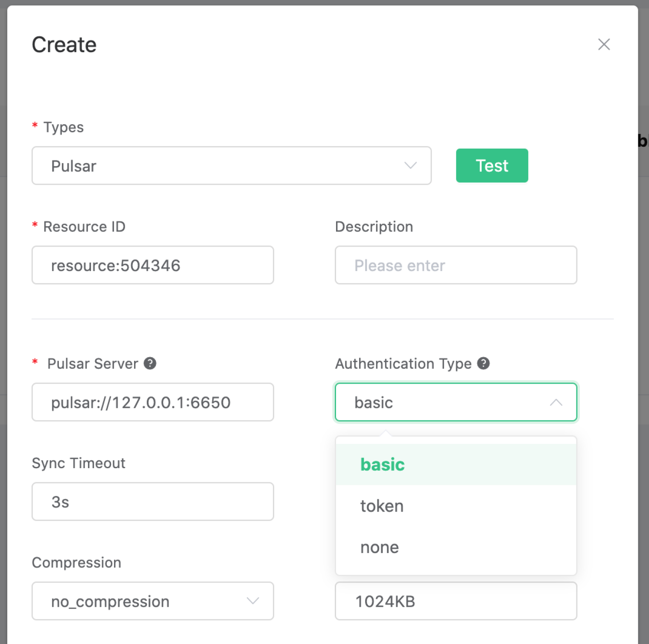Select the basic authentication option
649x644 pixels.
point(456,464)
